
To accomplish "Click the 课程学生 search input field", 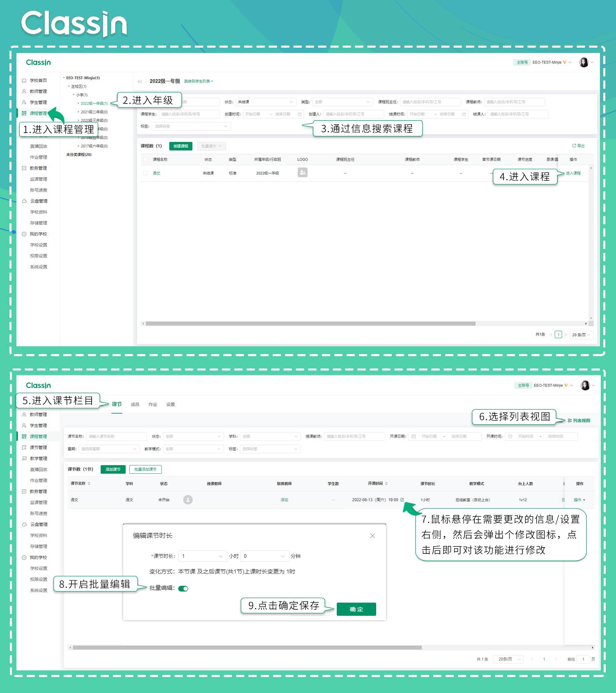I will [x=189, y=114].
